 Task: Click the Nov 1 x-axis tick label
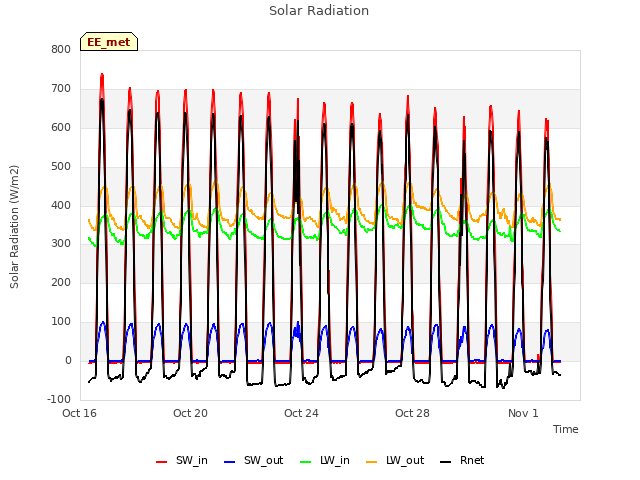(x=523, y=413)
